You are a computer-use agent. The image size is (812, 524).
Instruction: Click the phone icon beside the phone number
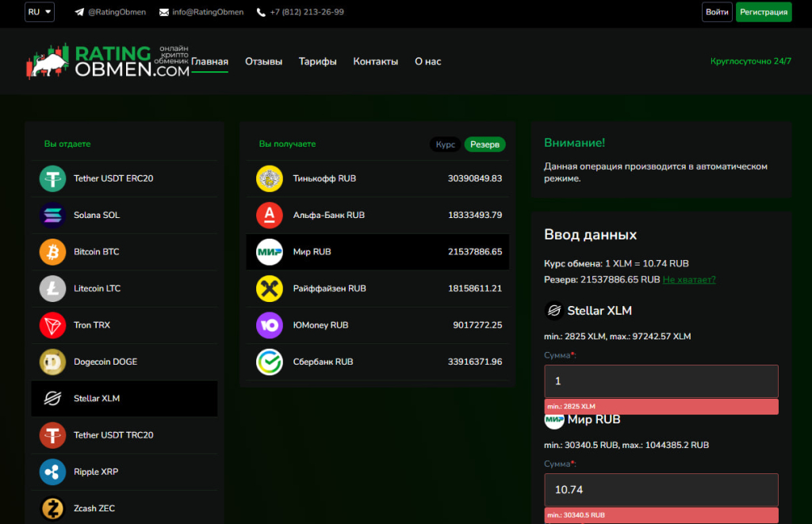[261, 13]
